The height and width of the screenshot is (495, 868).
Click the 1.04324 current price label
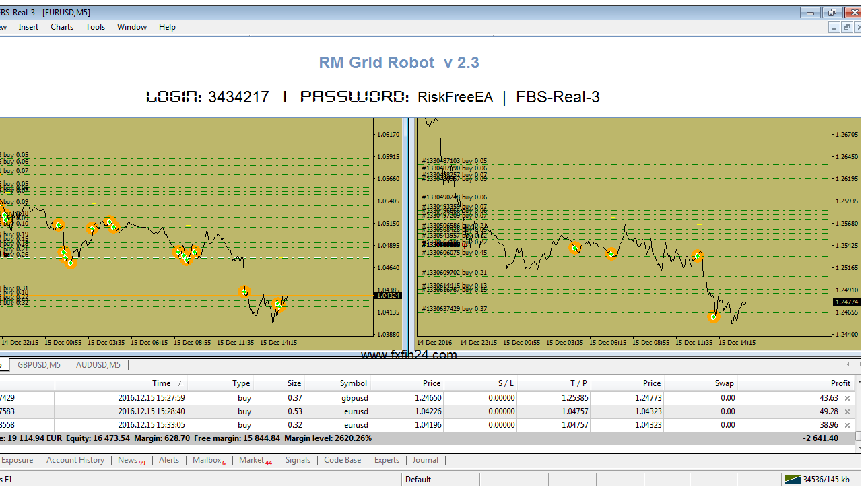388,296
